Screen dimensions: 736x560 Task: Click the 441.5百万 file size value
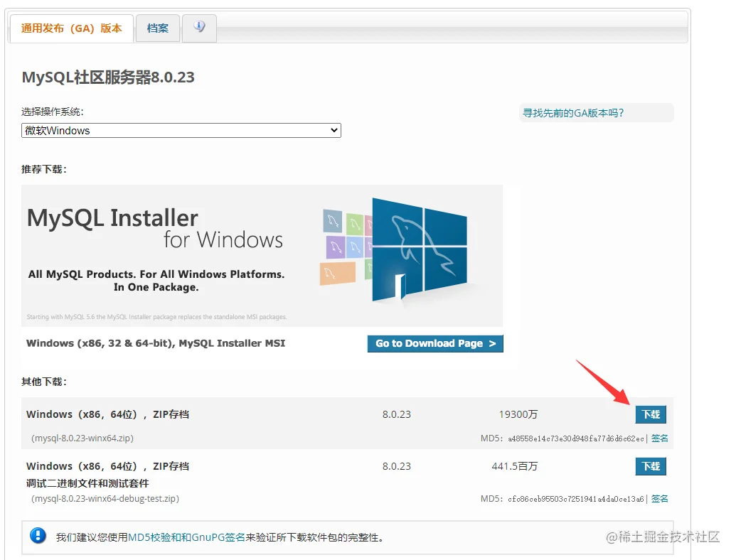(514, 466)
